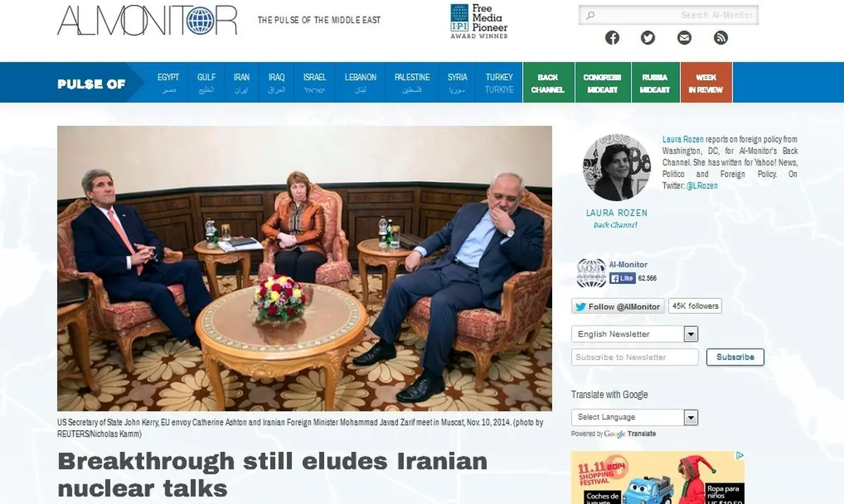Image resolution: width=844 pixels, height=504 pixels.
Task: Open the @LRozen Twitter link
Action: tap(702, 186)
